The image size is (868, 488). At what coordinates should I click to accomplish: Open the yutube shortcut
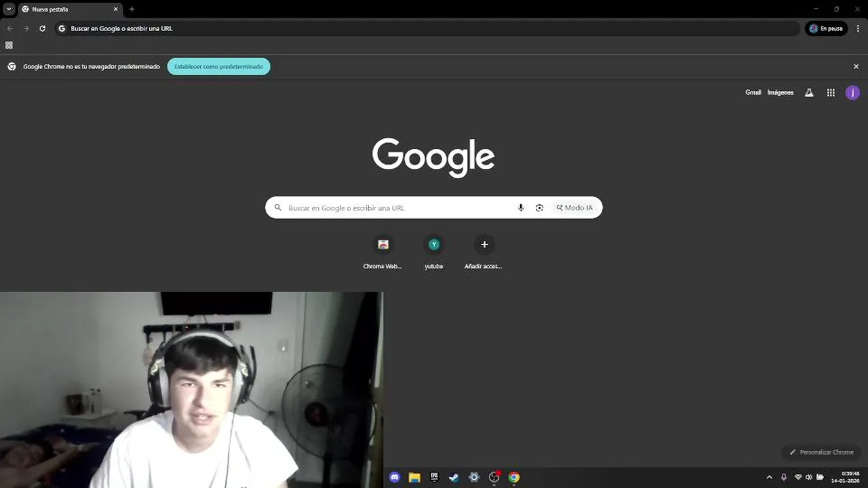pyautogui.click(x=434, y=252)
